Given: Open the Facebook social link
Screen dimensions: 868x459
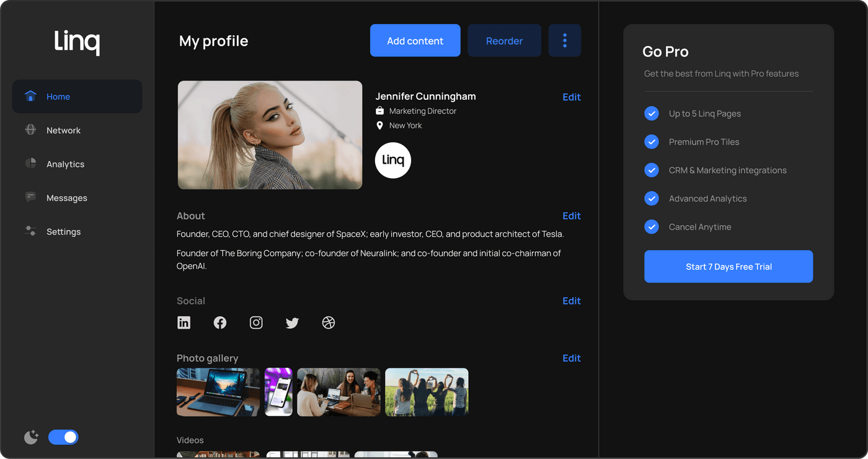Looking at the screenshot, I should [x=220, y=323].
